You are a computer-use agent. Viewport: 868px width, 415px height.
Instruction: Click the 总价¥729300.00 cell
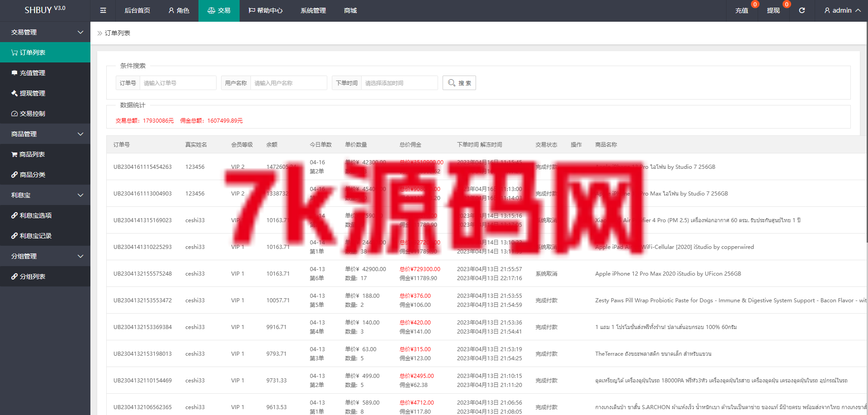tap(420, 269)
